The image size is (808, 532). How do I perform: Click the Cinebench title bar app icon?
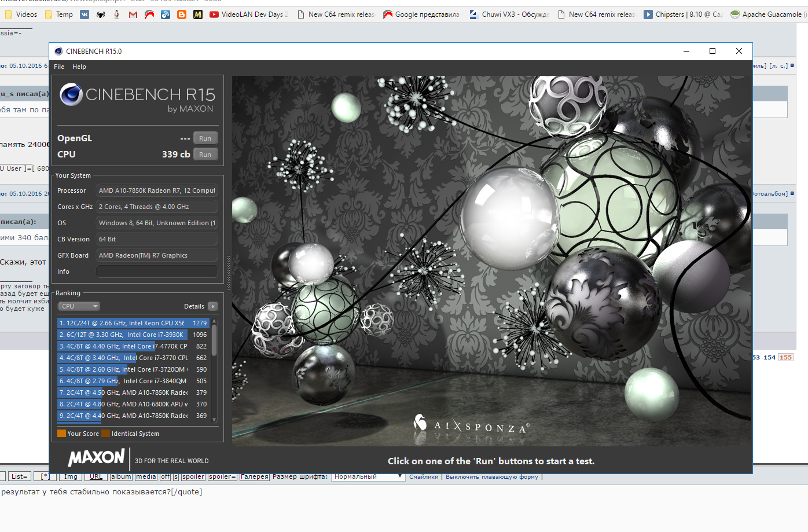point(58,51)
